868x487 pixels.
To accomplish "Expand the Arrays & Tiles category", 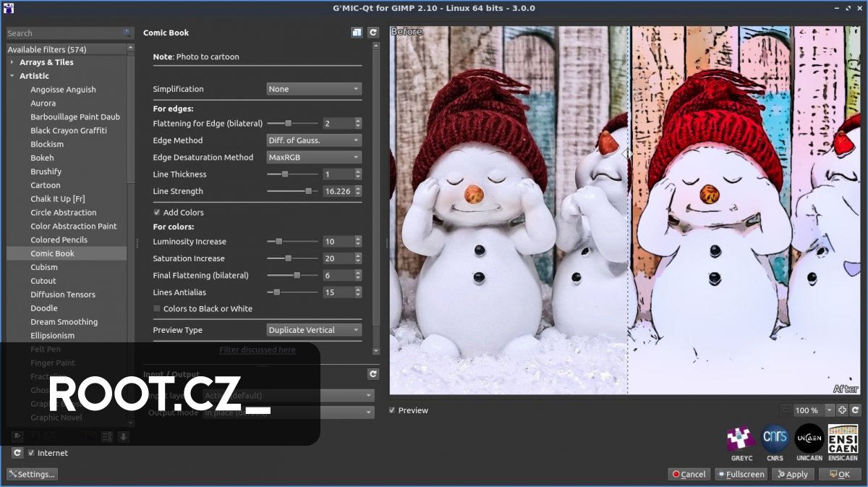I will coord(12,62).
